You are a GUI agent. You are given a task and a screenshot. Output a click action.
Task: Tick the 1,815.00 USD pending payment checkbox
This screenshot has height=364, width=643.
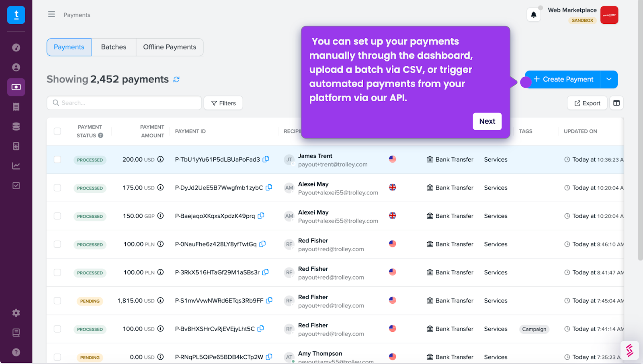point(57,301)
